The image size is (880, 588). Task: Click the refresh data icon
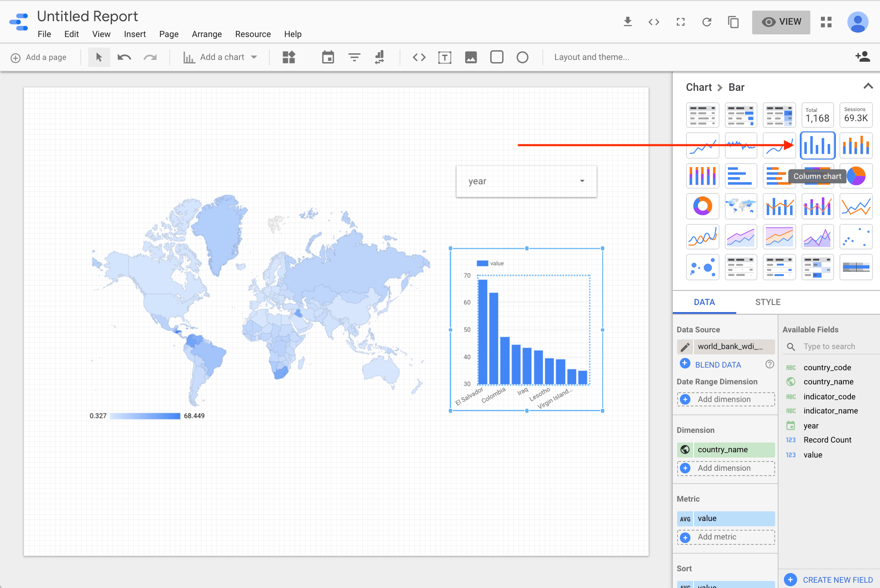tap(707, 22)
